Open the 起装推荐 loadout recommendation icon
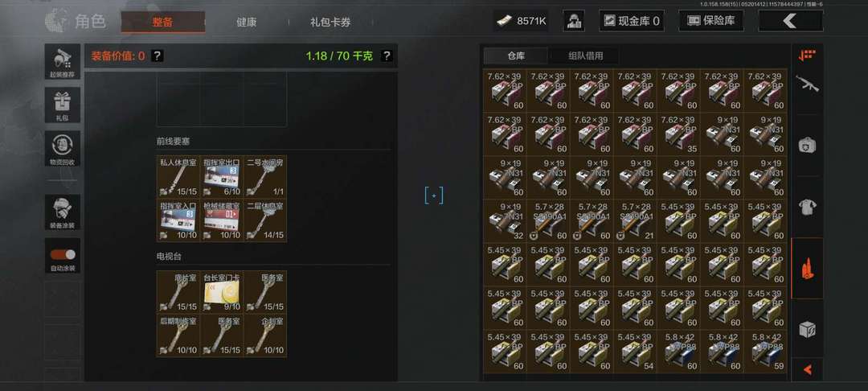 pos(63,61)
